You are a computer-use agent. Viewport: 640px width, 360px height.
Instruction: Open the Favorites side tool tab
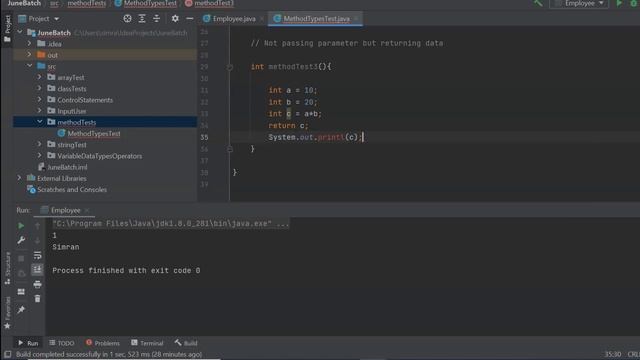click(x=7, y=313)
